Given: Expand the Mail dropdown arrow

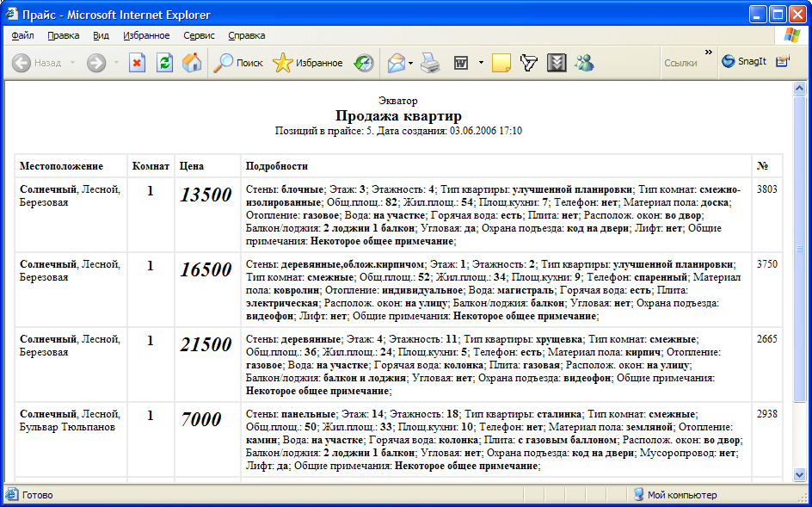Looking at the screenshot, I should click(x=410, y=63).
